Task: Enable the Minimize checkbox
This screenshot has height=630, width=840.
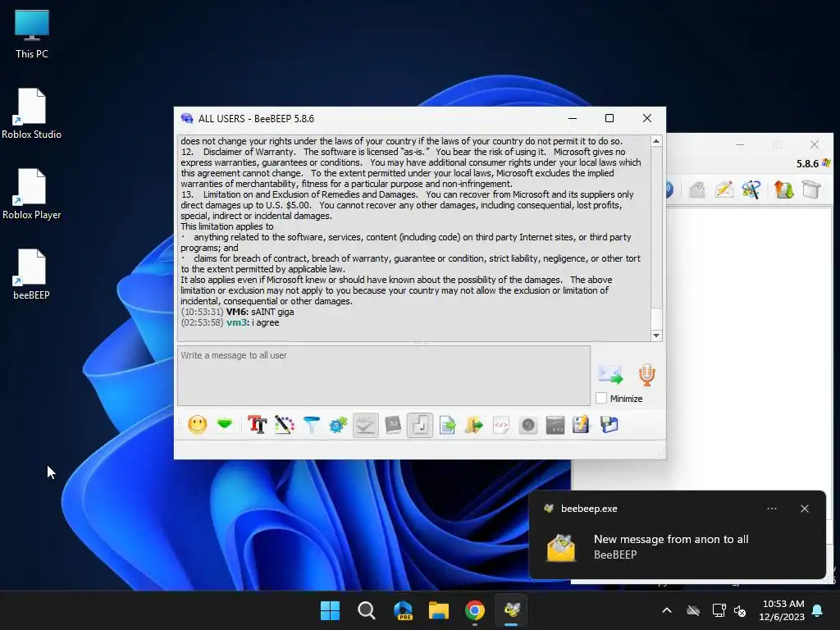Action: point(601,398)
